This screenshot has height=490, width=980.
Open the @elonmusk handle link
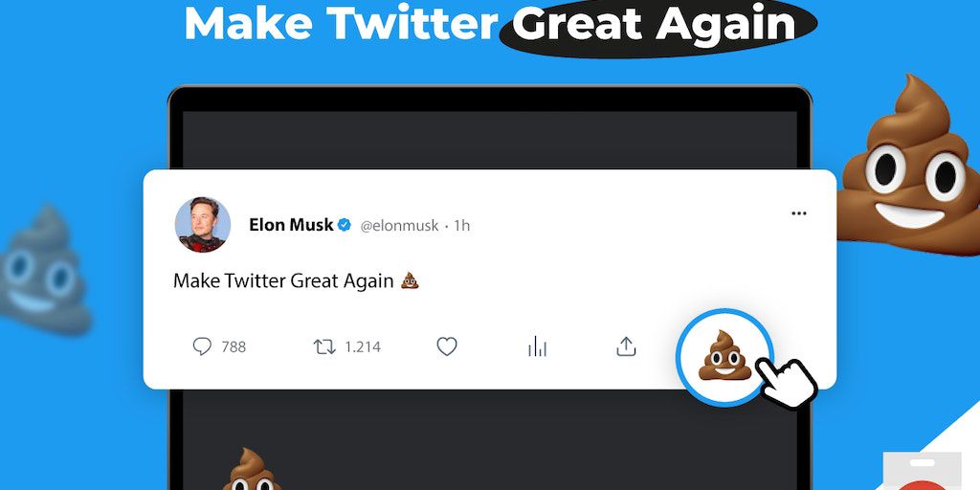pos(399,226)
